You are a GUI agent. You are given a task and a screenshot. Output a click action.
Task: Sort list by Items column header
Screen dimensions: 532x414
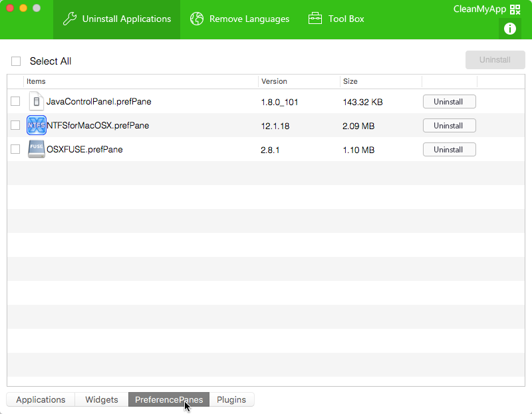(x=36, y=81)
